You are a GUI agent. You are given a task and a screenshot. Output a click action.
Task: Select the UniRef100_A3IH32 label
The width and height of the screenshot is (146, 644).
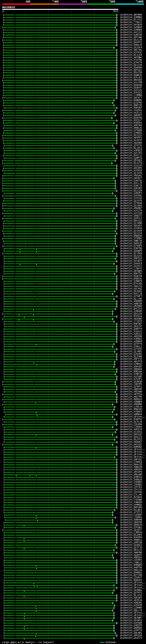tap(131, 52)
